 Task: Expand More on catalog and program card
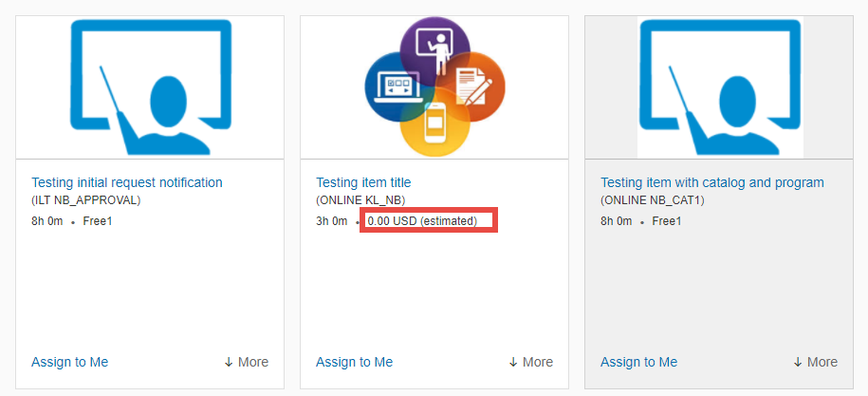click(816, 362)
